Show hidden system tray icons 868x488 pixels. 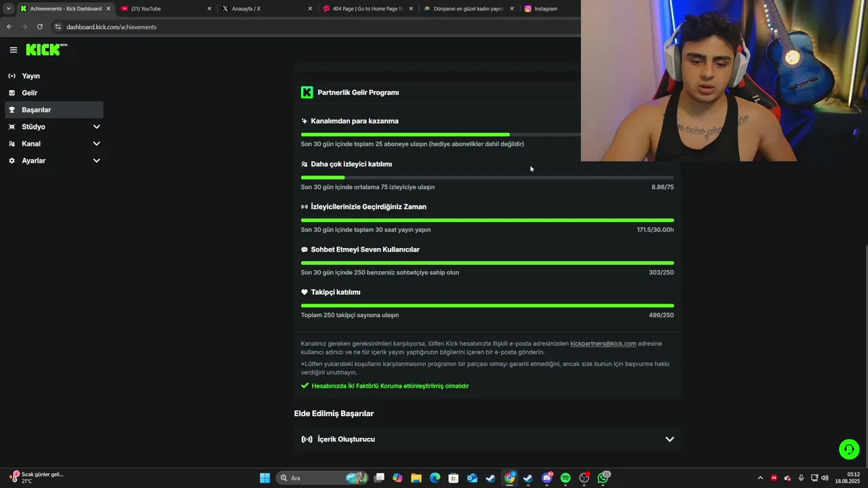760,478
